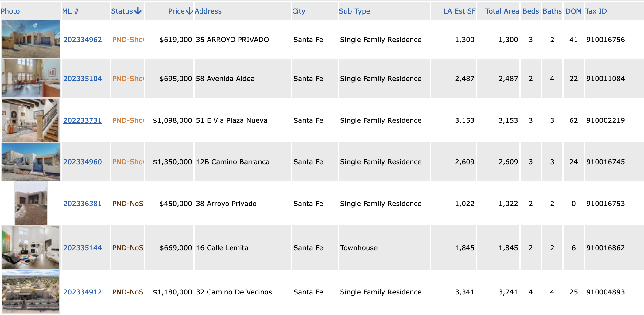This screenshot has width=644, height=315.
Task: Sort by the Sub Type column header
Action: coord(354,11)
